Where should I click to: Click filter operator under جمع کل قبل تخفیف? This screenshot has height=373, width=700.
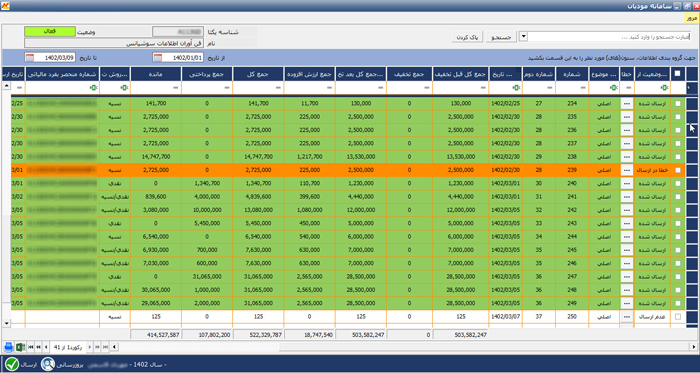coord(483,88)
